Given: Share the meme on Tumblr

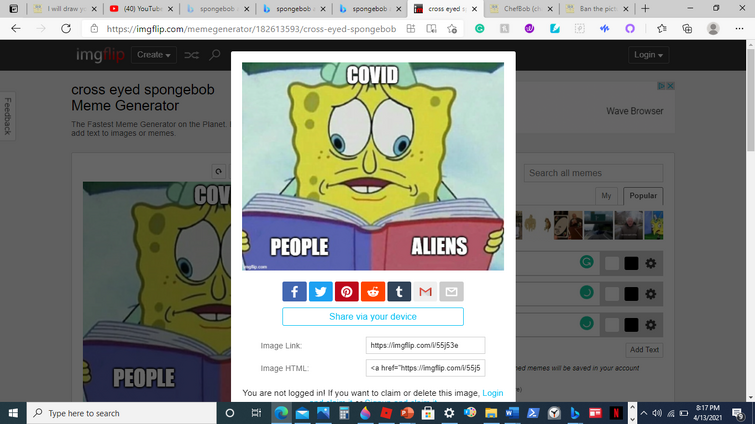Looking at the screenshot, I should (399, 292).
